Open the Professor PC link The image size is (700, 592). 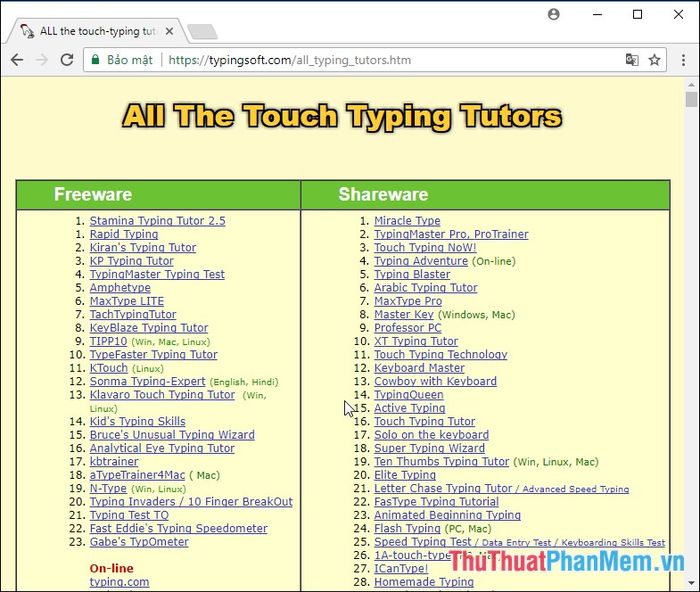tap(408, 328)
